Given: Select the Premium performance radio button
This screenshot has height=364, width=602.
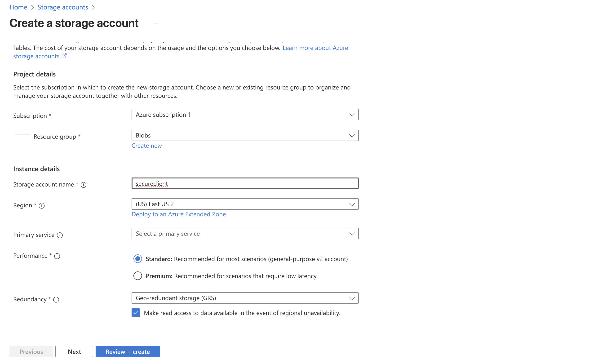Looking at the screenshot, I should pos(137,276).
